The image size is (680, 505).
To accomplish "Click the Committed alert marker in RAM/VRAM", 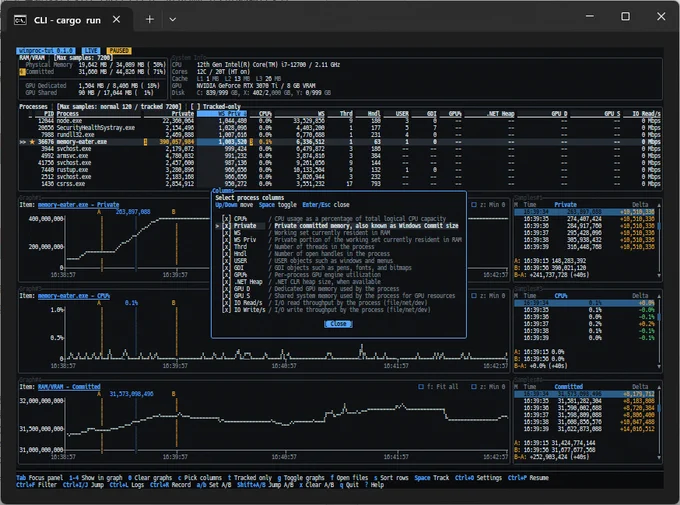I will tap(22, 72).
